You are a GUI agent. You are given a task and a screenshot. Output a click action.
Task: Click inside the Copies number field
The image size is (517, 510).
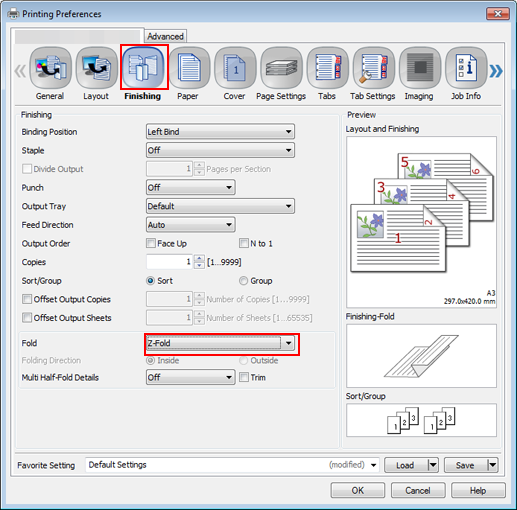point(169,262)
